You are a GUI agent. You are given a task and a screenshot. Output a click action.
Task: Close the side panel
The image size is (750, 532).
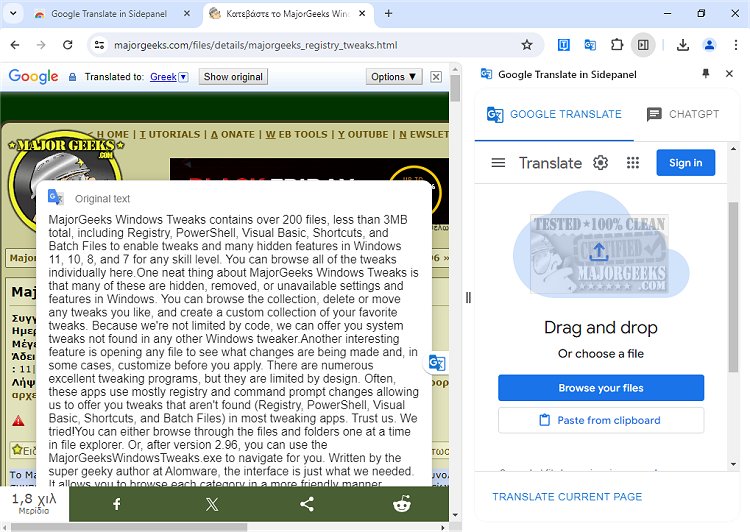(x=729, y=74)
